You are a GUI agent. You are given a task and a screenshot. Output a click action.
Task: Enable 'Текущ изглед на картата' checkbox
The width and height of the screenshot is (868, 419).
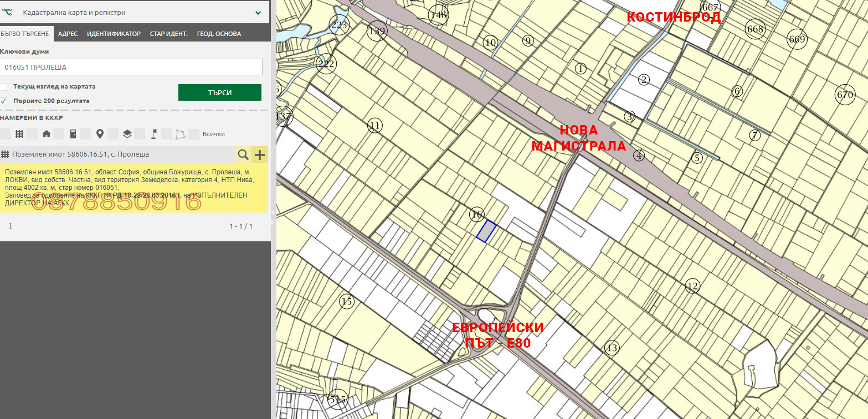(4, 87)
